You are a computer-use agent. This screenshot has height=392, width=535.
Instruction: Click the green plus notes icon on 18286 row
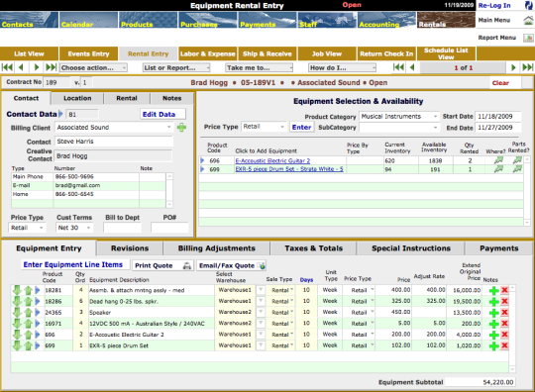493,302
